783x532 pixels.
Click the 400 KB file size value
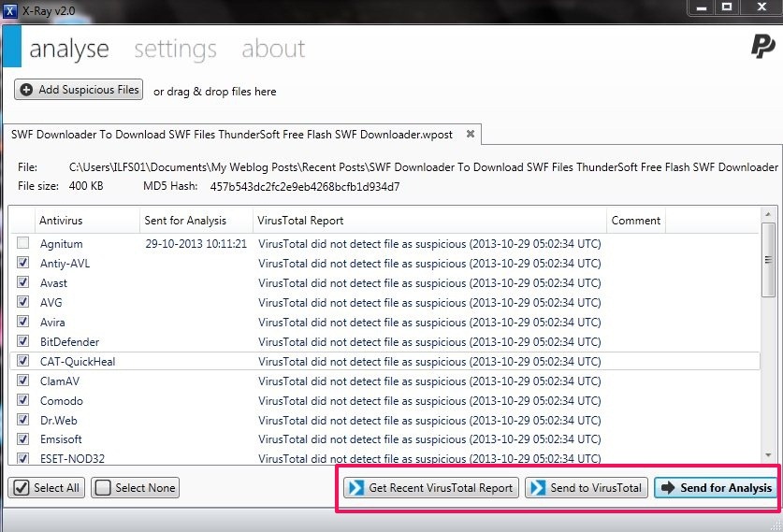86,186
